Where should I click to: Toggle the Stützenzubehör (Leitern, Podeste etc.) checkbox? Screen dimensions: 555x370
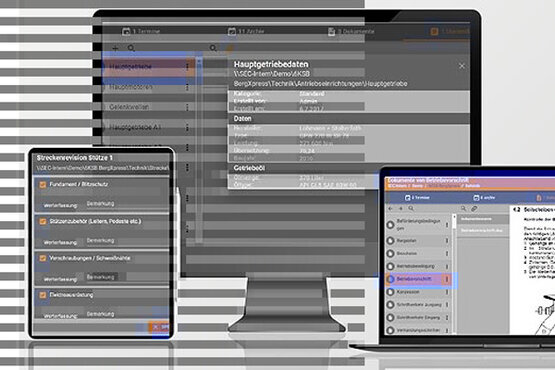click(x=43, y=222)
